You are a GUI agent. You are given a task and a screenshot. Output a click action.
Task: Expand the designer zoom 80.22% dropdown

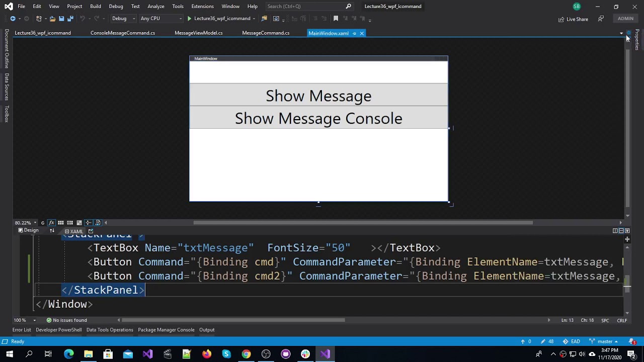pyautogui.click(x=34, y=223)
